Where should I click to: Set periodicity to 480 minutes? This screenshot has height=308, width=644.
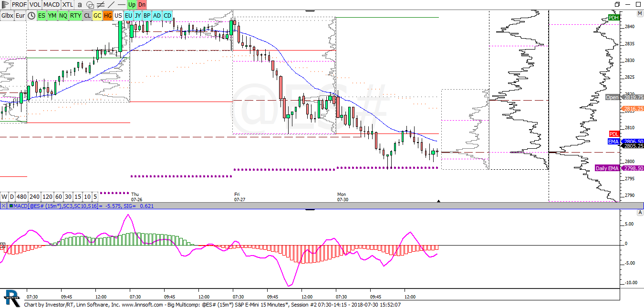point(22,196)
